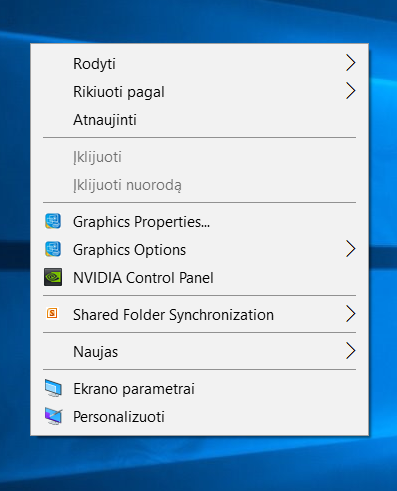
Task: Open Graphics Properties... text entry
Action: 141,222
